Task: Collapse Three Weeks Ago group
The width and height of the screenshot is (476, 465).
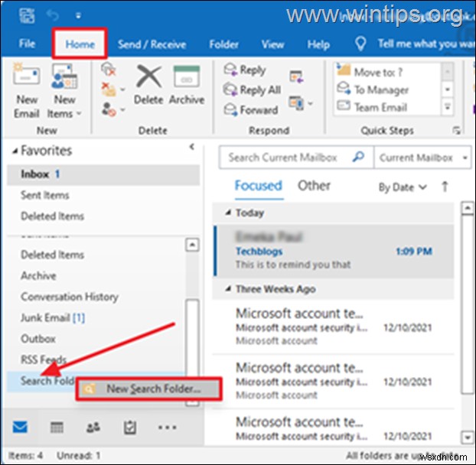Action: [228, 288]
